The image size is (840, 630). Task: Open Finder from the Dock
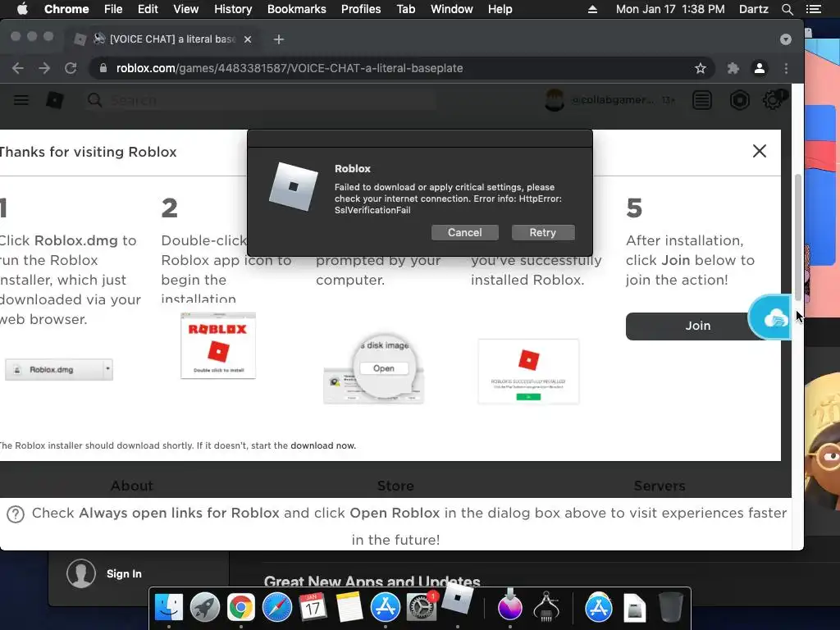click(x=169, y=608)
